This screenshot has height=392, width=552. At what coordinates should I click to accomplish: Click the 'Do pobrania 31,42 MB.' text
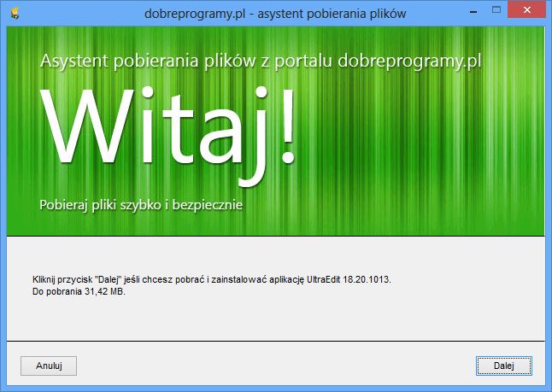click(79, 292)
